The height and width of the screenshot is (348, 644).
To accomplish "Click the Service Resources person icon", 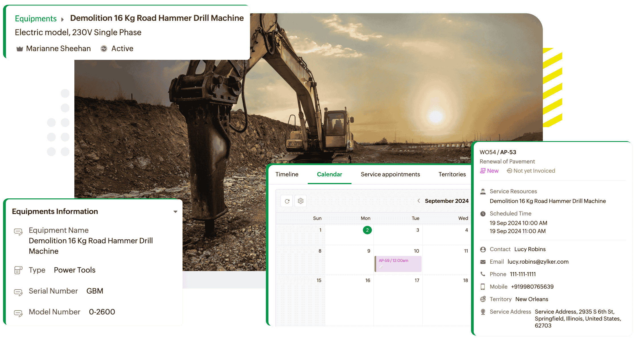I will point(483,192).
